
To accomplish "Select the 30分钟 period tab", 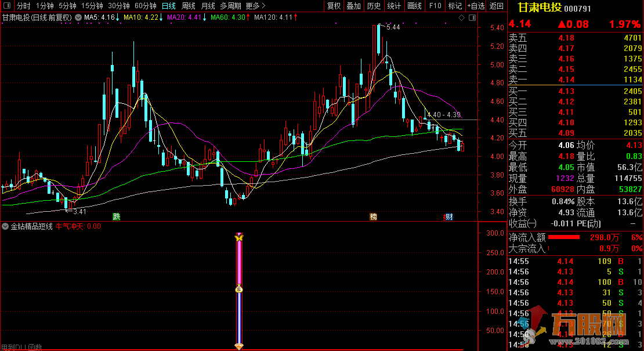I will pos(119,6).
